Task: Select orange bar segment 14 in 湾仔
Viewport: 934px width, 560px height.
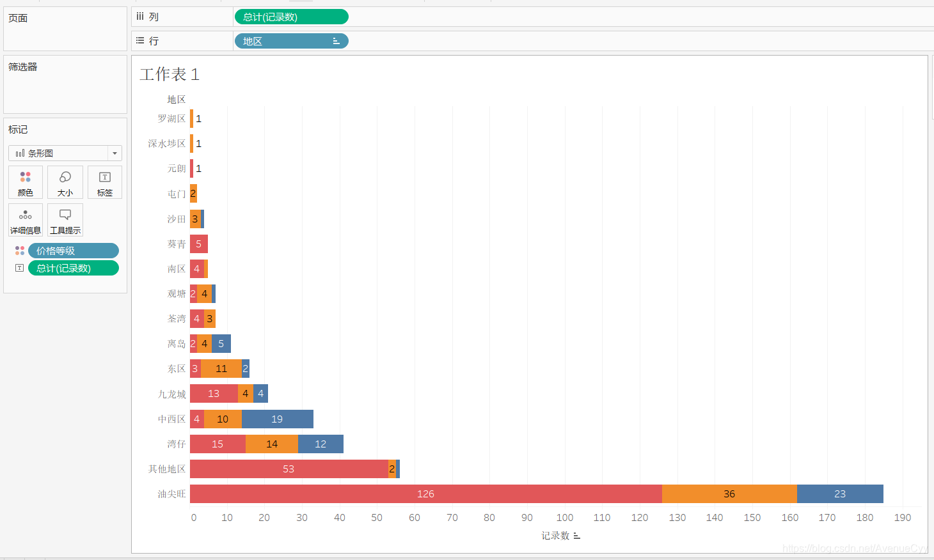Action: (272, 444)
